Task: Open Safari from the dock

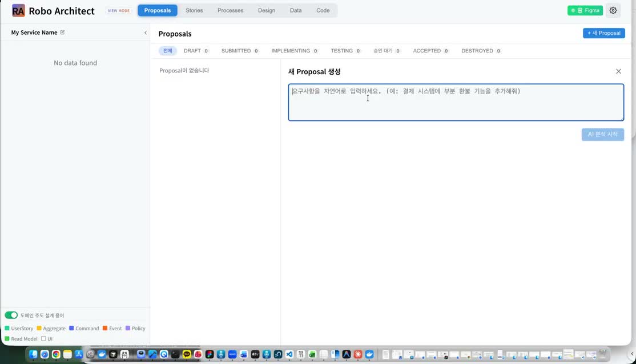Action: 45,354
